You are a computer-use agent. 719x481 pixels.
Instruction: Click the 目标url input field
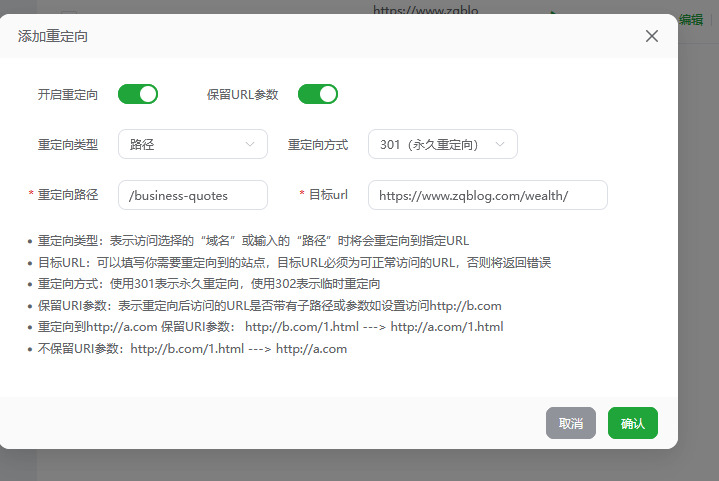pos(488,195)
